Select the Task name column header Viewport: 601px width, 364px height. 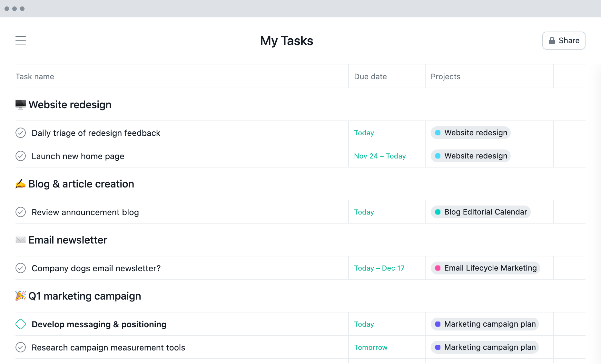(x=34, y=76)
